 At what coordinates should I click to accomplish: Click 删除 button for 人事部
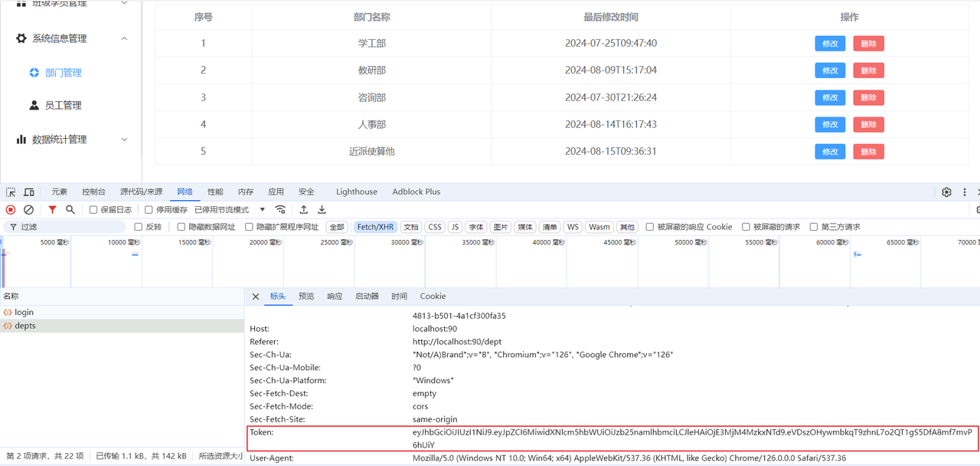click(868, 124)
